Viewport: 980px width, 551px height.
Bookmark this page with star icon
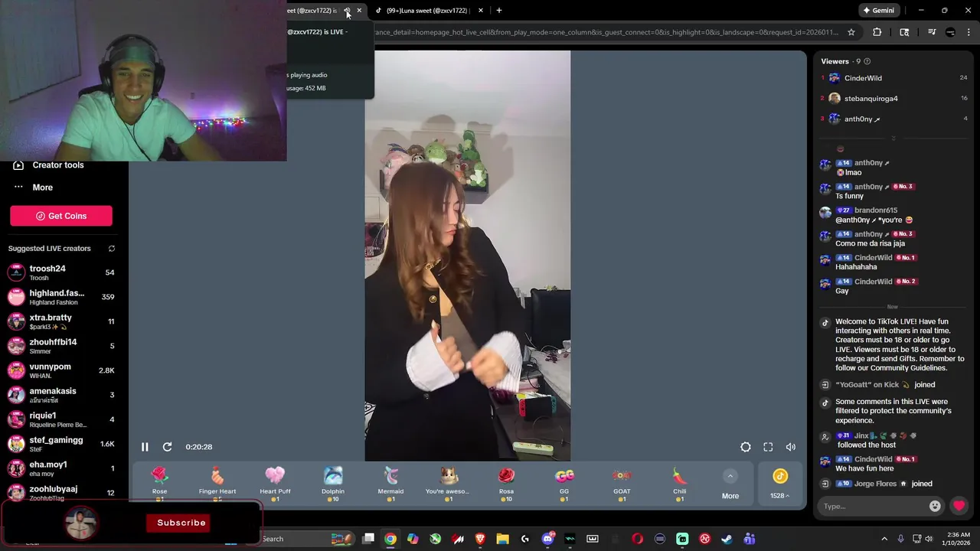851,32
